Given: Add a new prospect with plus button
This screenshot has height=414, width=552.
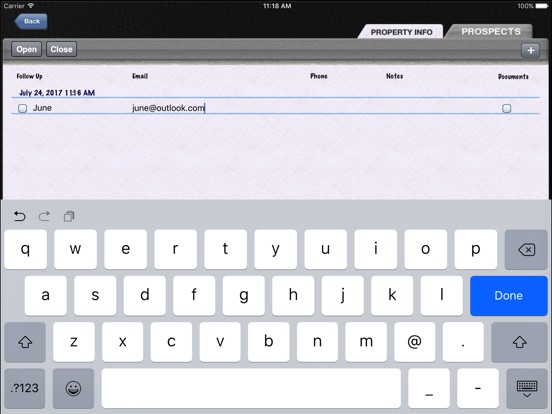Looking at the screenshot, I should coord(531,50).
